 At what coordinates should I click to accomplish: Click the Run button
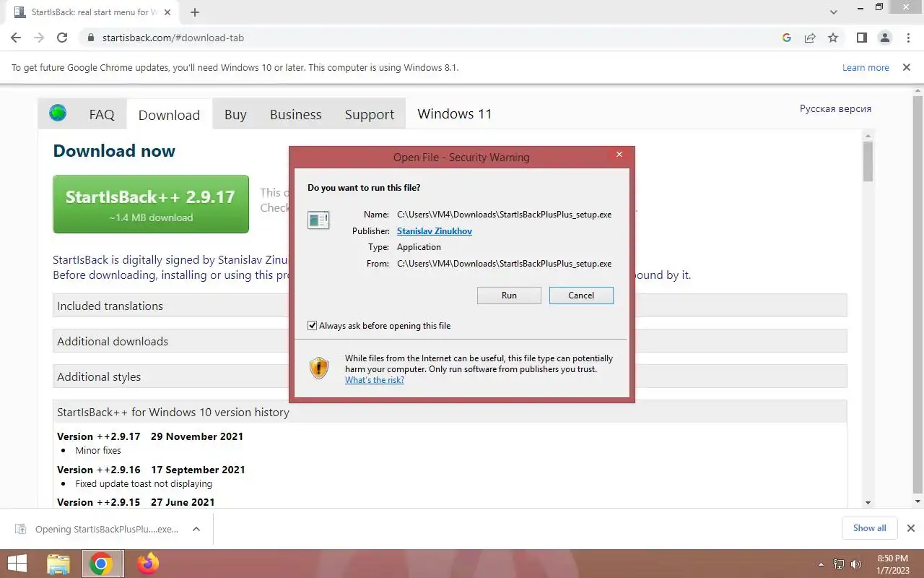509,295
